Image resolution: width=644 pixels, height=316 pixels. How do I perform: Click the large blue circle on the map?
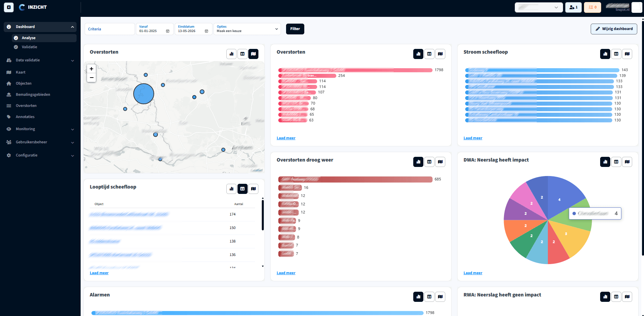(x=144, y=94)
